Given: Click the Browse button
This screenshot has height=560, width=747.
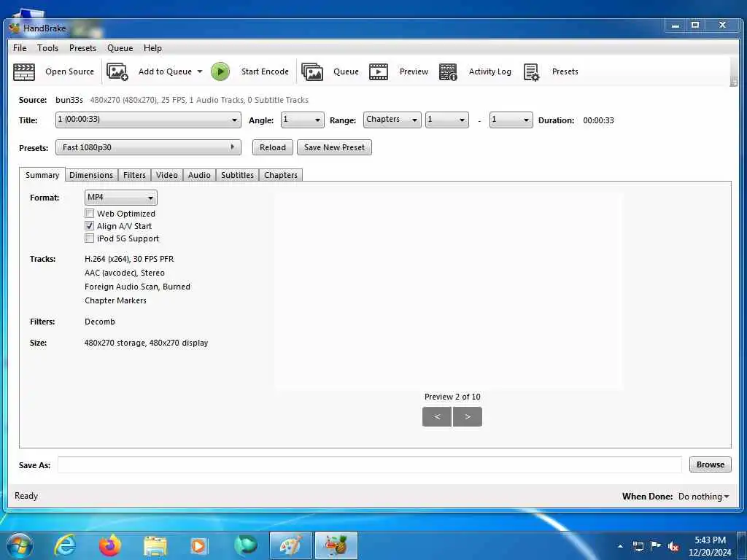Looking at the screenshot, I should coord(711,464).
